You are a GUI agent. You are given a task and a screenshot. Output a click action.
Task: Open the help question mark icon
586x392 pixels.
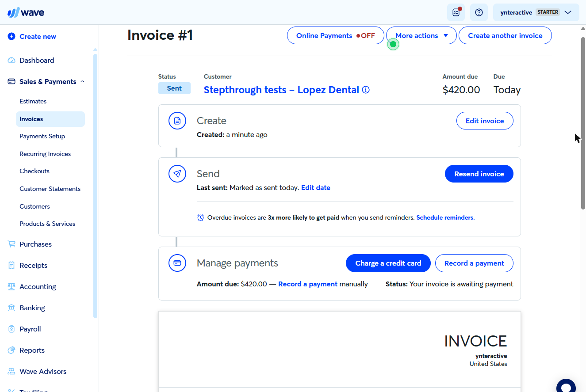pyautogui.click(x=479, y=12)
